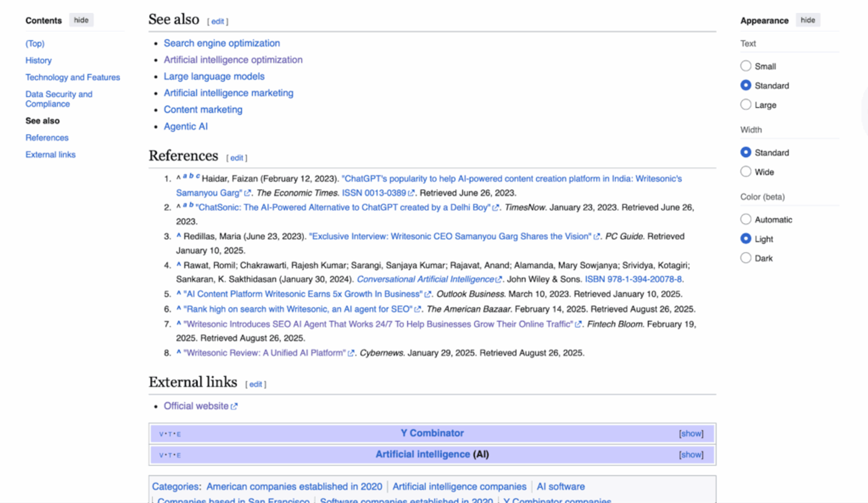Go to Data Security and Compliance section
The image size is (868, 503).
[59, 99]
